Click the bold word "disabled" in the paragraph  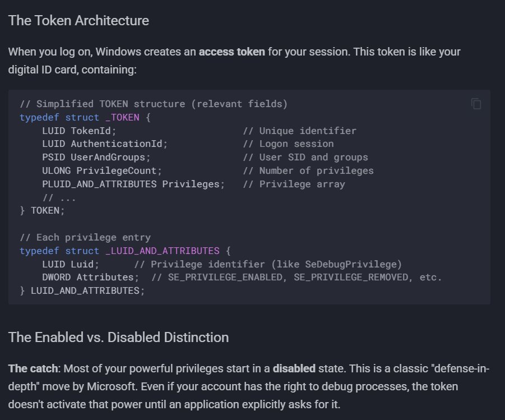(x=294, y=368)
